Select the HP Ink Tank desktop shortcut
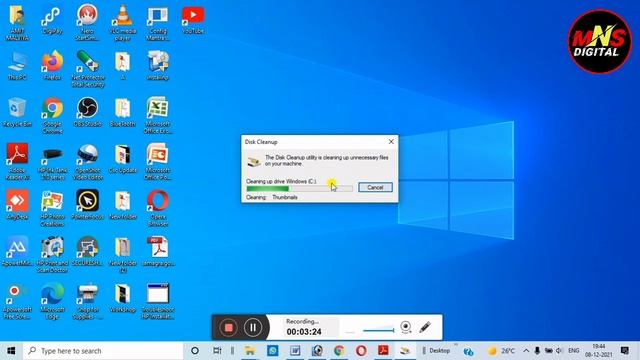This screenshot has height=360, width=640. [x=52, y=162]
